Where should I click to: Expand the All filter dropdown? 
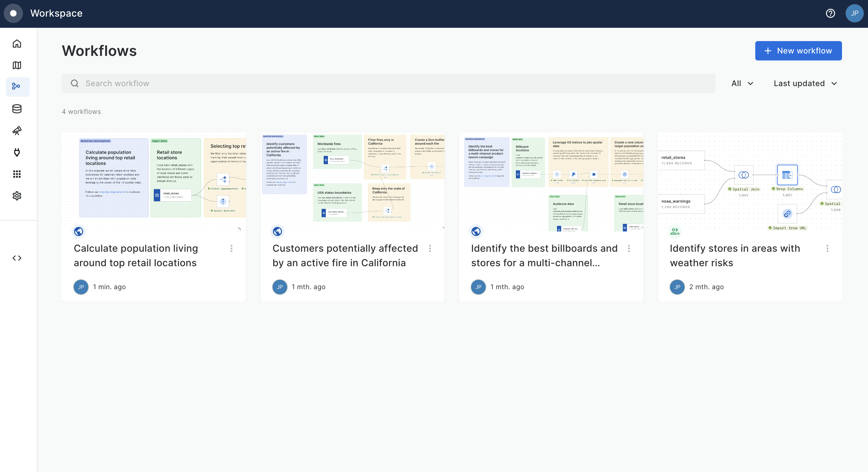click(742, 83)
